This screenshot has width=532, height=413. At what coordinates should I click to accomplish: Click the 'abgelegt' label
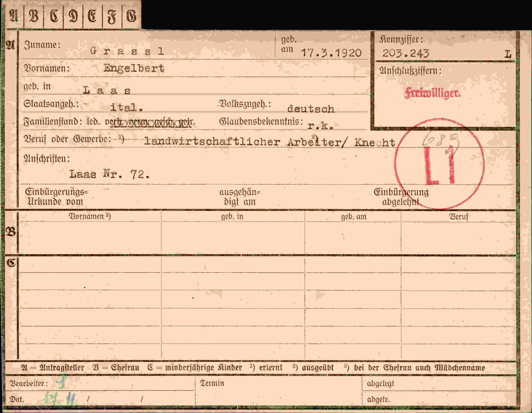pyautogui.click(x=380, y=384)
